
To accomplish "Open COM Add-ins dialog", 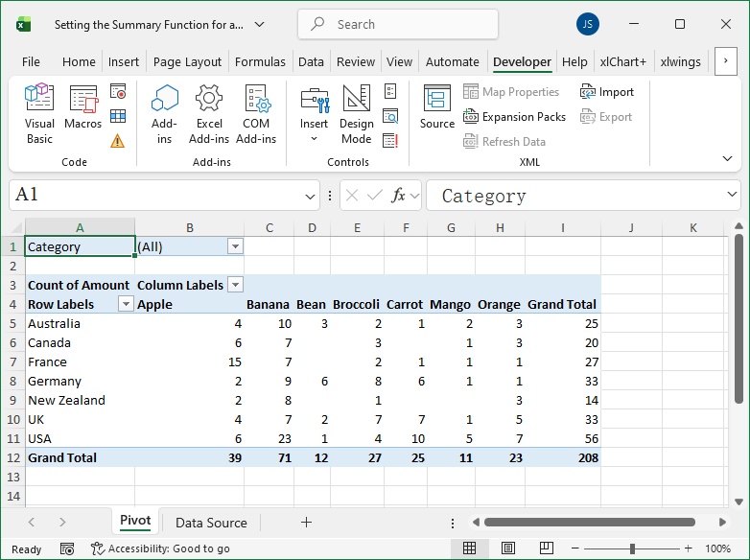I will pyautogui.click(x=256, y=114).
